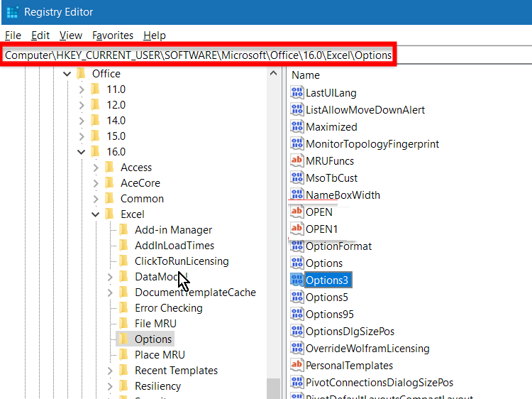Select the Place MRU key
Viewport: 532px width, 399px height.
tap(160, 355)
